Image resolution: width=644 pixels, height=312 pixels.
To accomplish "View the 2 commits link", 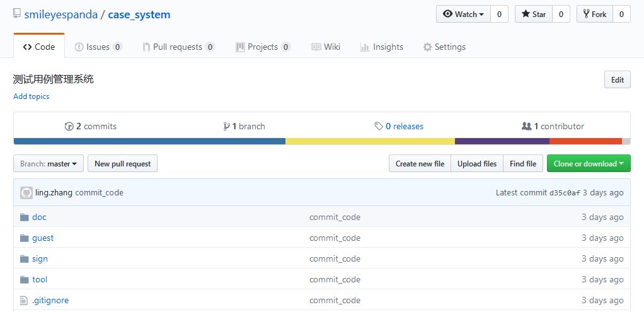I will coord(91,126).
